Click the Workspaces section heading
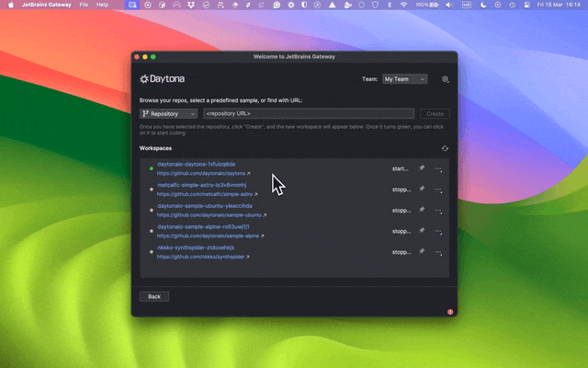Viewport: 588px width, 368px height. 155,148
